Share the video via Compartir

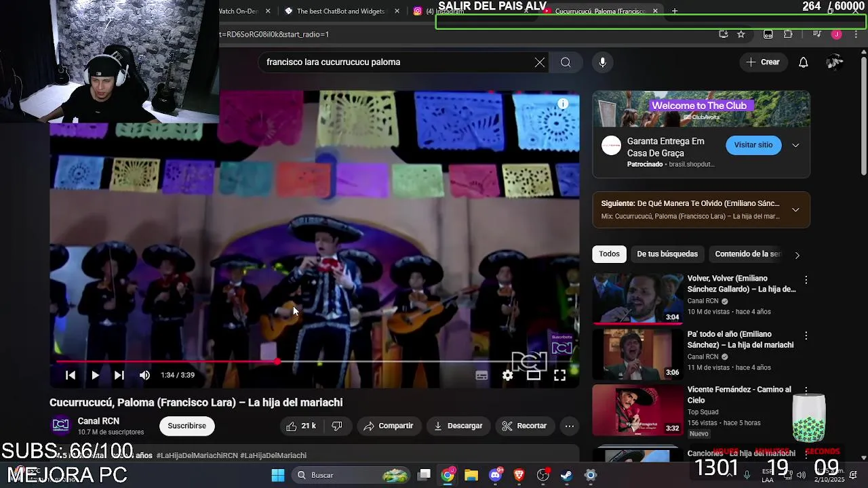pos(389,426)
